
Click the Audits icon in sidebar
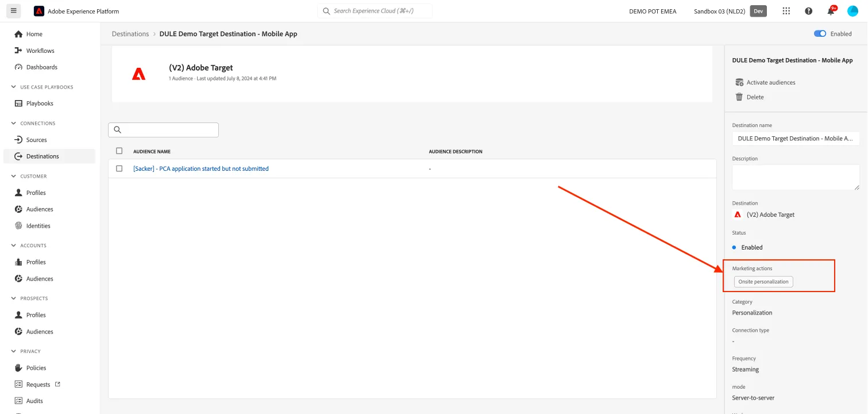[18, 401]
